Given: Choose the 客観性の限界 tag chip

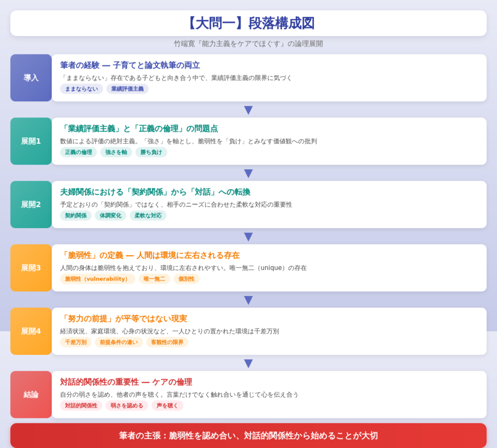Looking at the screenshot, I should [x=167, y=342].
